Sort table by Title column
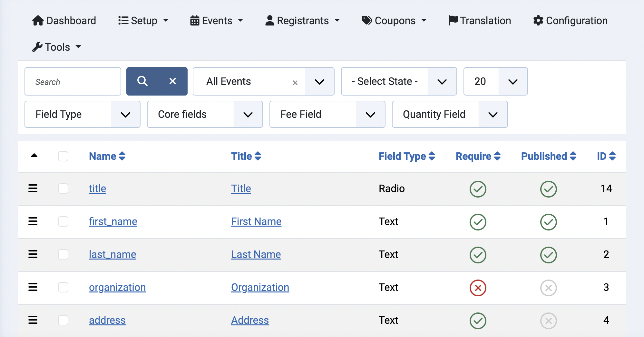This screenshot has height=337, width=644. pos(246,156)
